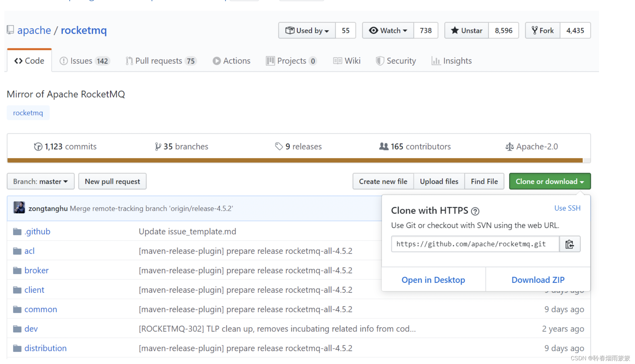Open the .github folder icon

[17, 232]
